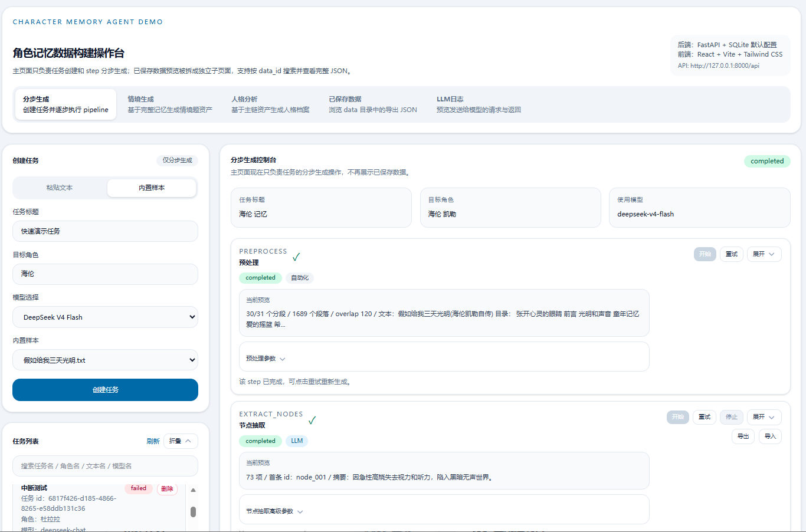Click the completed badge under 预处理

pyautogui.click(x=260, y=278)
